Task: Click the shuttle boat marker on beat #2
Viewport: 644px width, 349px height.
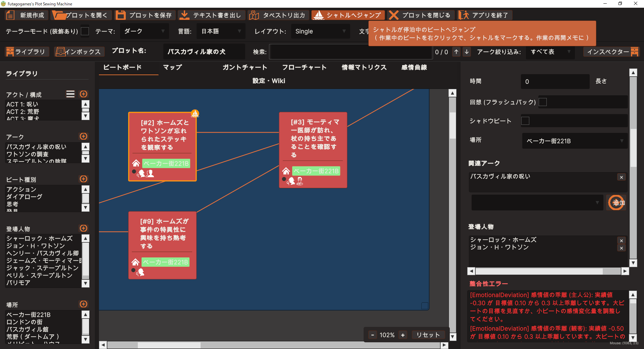Action: [x=195, y=113]
